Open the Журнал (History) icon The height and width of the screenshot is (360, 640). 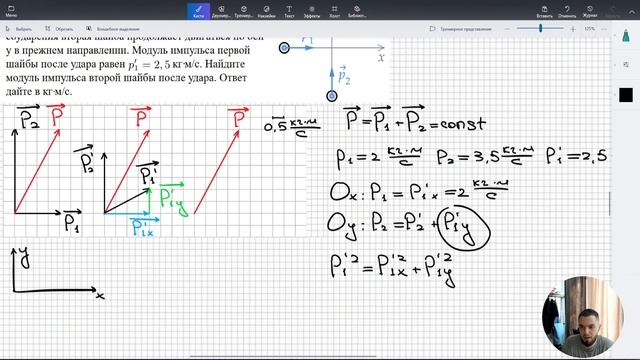[590, 11]
